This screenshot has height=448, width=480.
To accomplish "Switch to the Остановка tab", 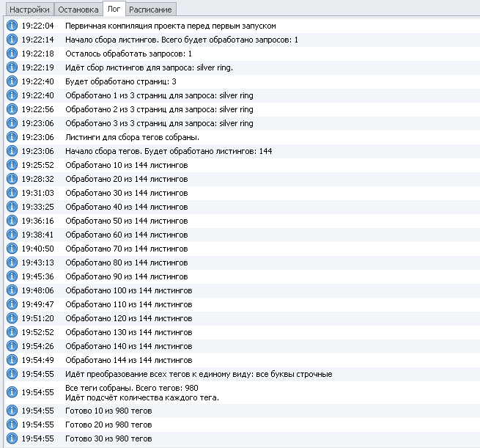I will 78,10.
